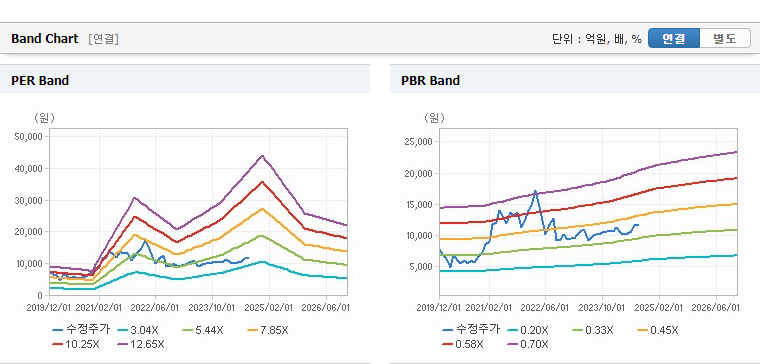
Task: Toggle the 10.25X legend entry
Action: pos(76,344)
